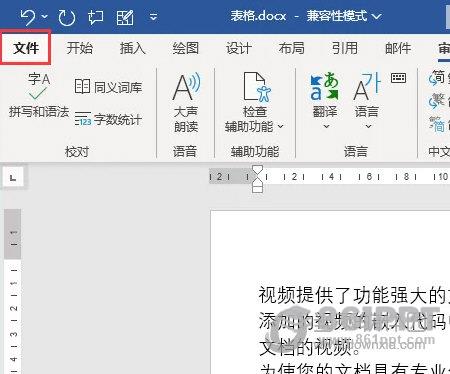Image resolution: width=450 pixels, height=374 pixels.
Task: Click the 繁 traditional Chinese conversion icon
Action: coord(437,101)
